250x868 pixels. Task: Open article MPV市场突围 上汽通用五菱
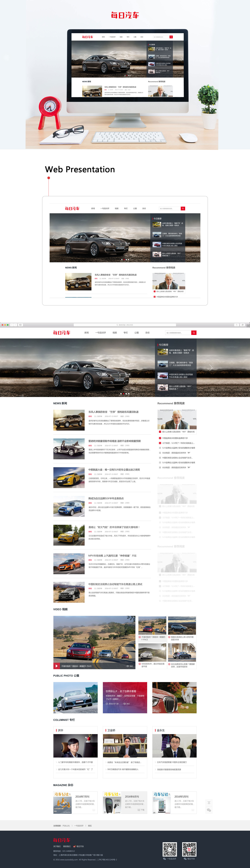point(112,556)
